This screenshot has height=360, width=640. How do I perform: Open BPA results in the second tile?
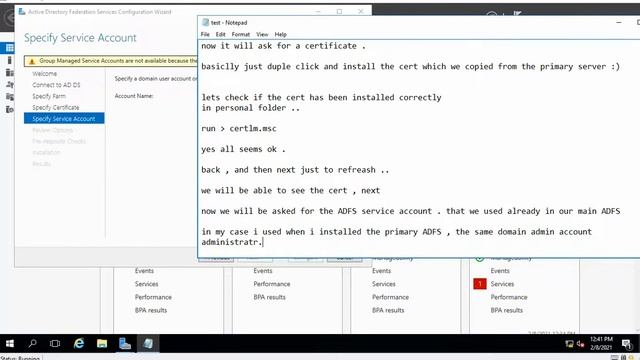(x=269, y=297)
